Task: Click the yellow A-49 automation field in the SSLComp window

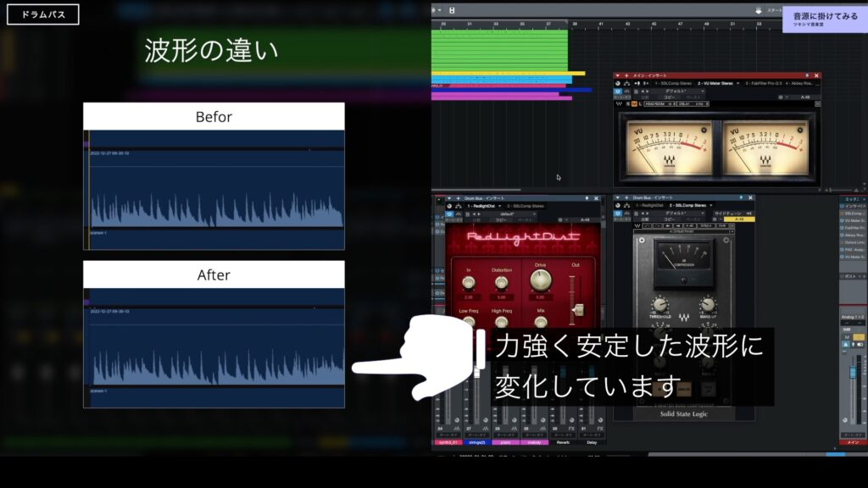Action: click(x=739, y=219)
